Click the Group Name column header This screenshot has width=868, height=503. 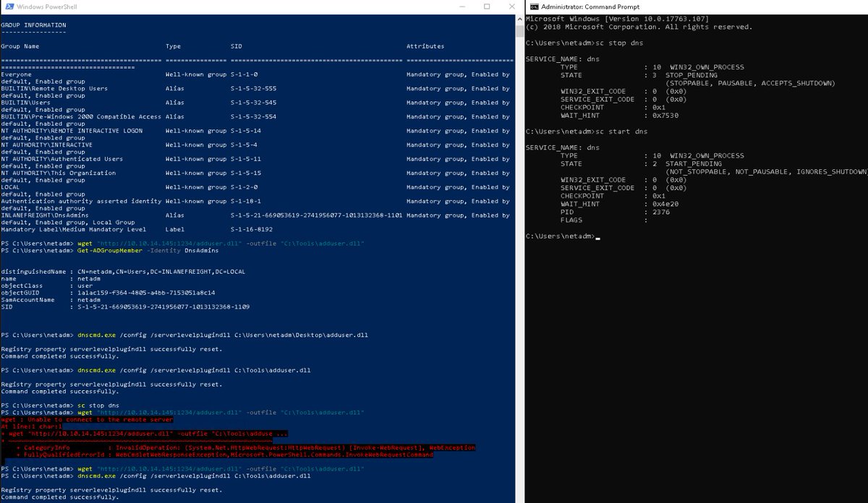(x=20, y=46)
